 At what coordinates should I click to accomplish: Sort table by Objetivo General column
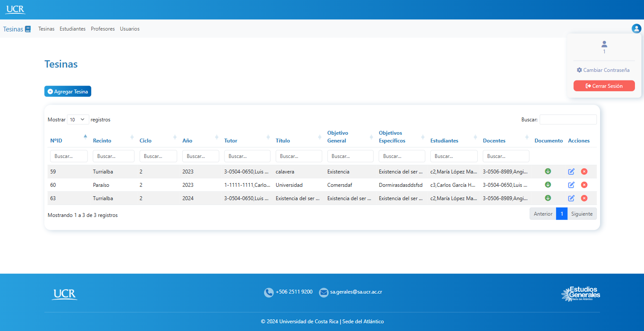[351, 137]
